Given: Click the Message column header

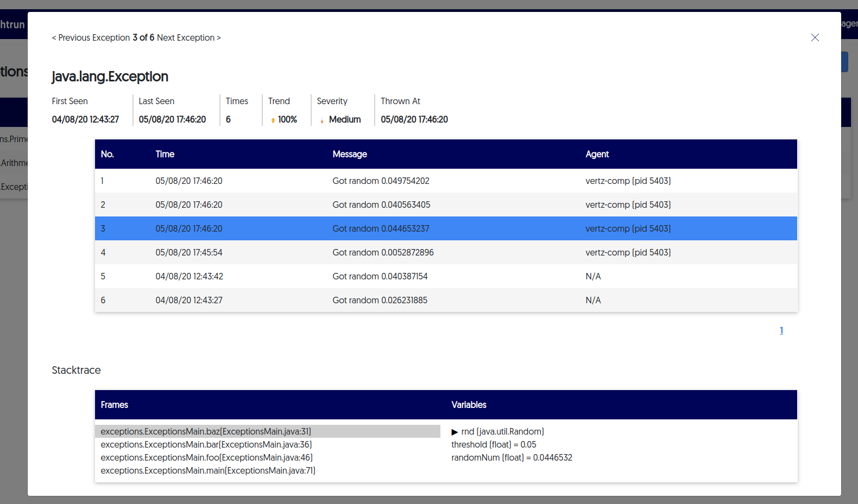Looking at the screenshot, I should point(349,154).
